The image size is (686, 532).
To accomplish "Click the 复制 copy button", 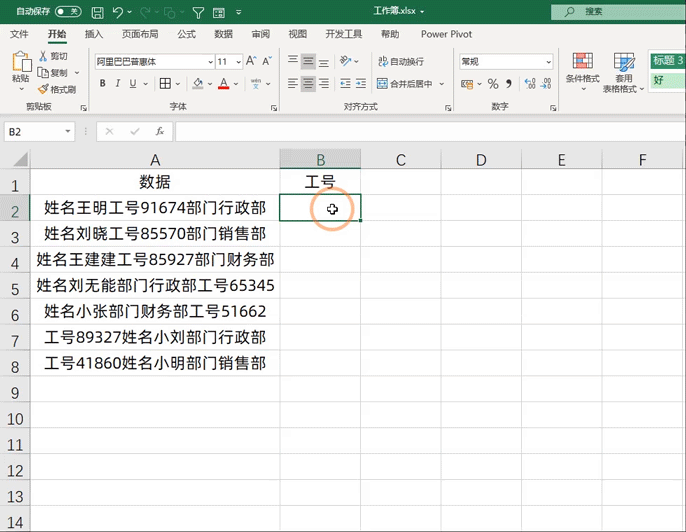I will tap(53, 73).
